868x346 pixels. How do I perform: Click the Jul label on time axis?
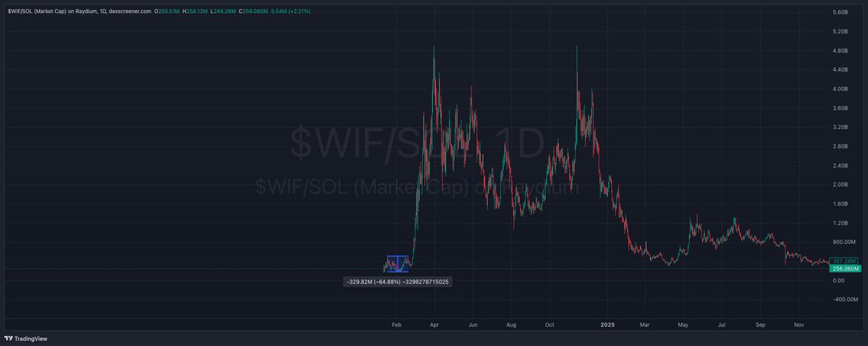721,325
